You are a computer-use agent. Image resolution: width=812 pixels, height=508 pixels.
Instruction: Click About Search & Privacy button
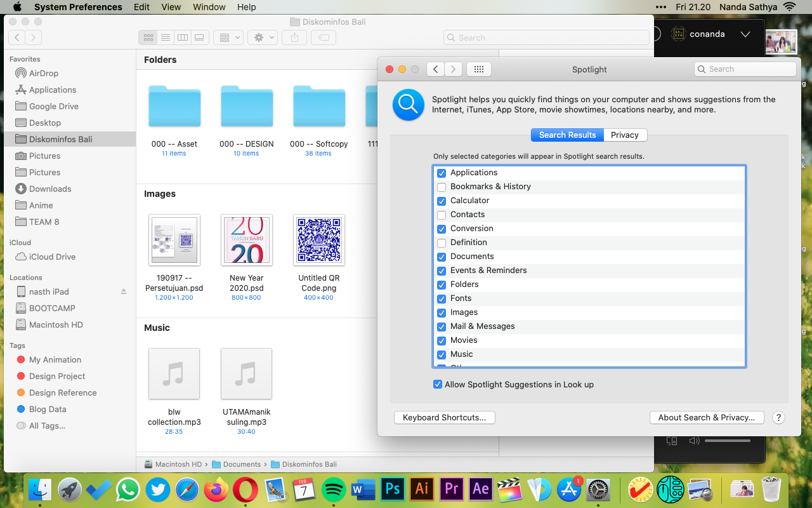point(706,417)
